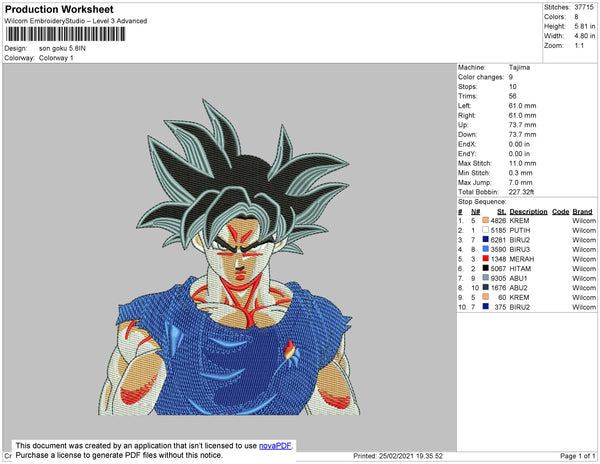Click the Width value "4.80 in"
600x464 pixels.
coord(584,36)
